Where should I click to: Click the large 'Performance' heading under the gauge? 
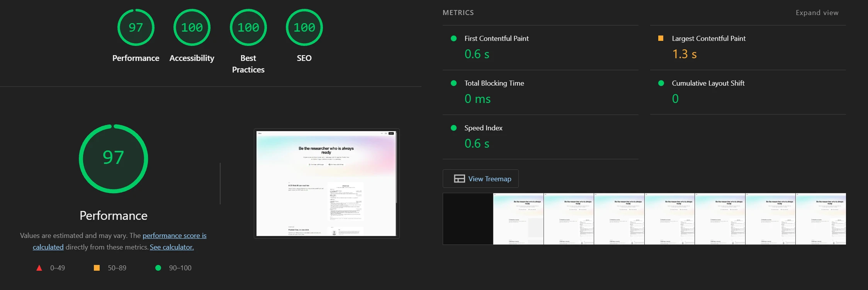pos(114,216)
